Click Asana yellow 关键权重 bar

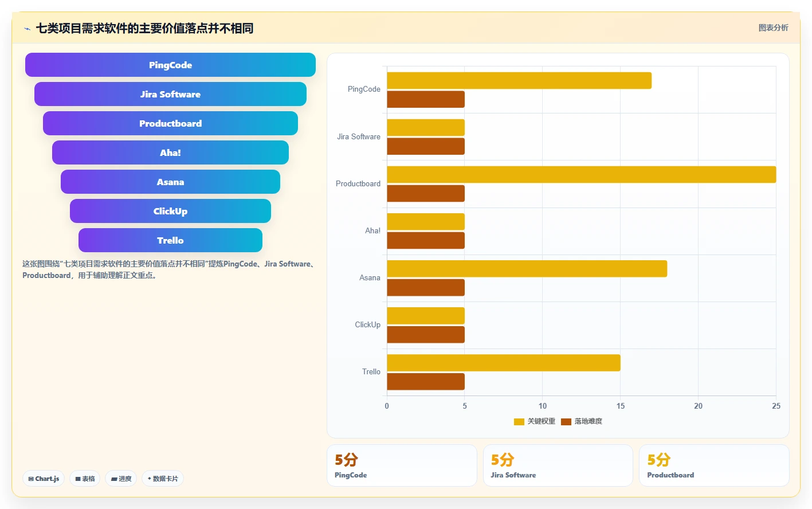pos(527,269)
